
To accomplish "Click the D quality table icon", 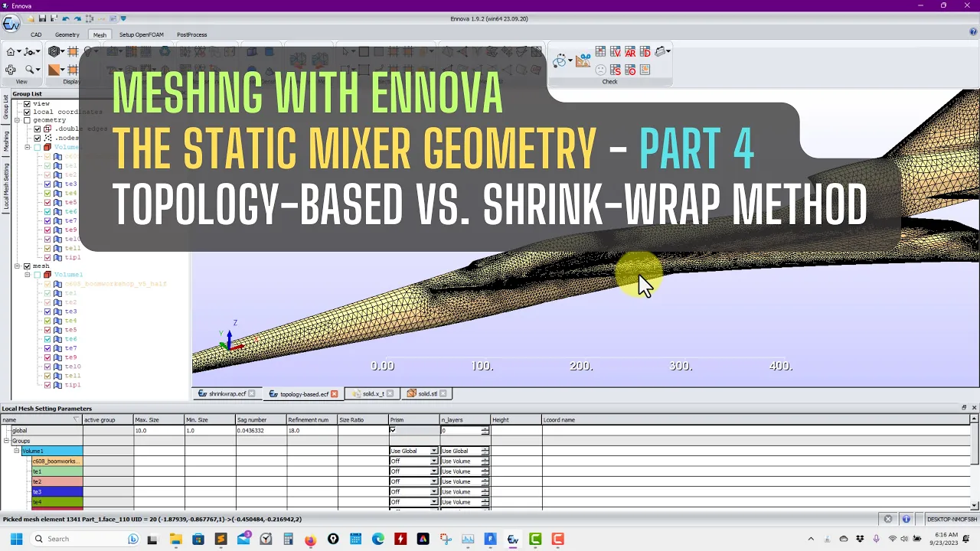I will click(645, 52).
